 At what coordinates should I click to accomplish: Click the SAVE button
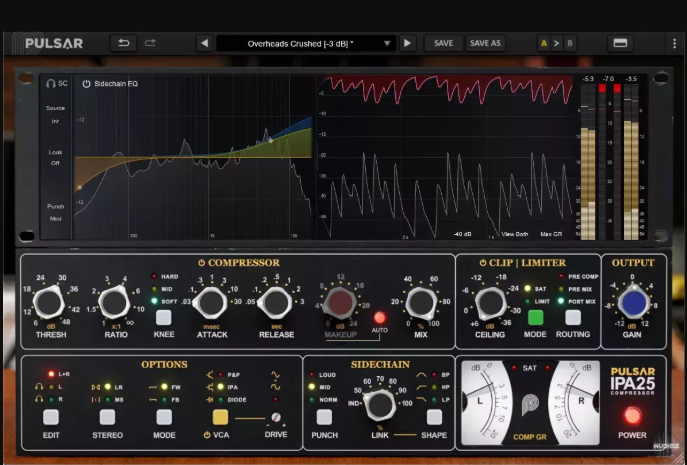click(x=443, y=43)
